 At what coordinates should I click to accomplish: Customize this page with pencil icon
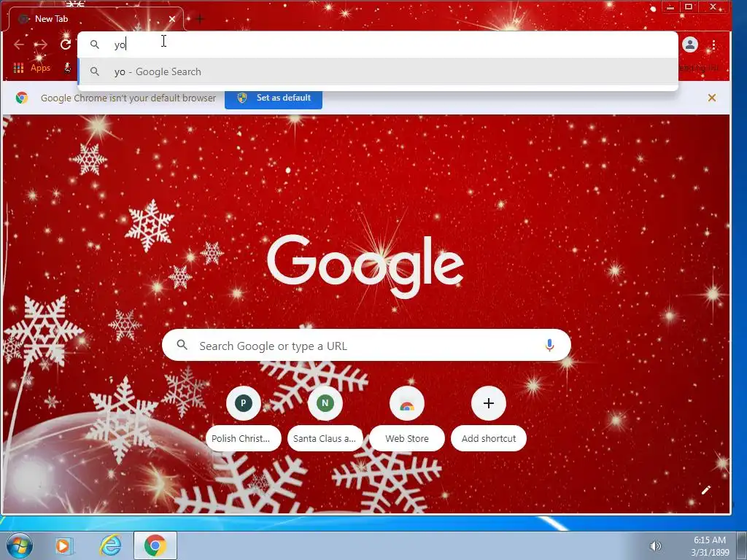point(706,490)
